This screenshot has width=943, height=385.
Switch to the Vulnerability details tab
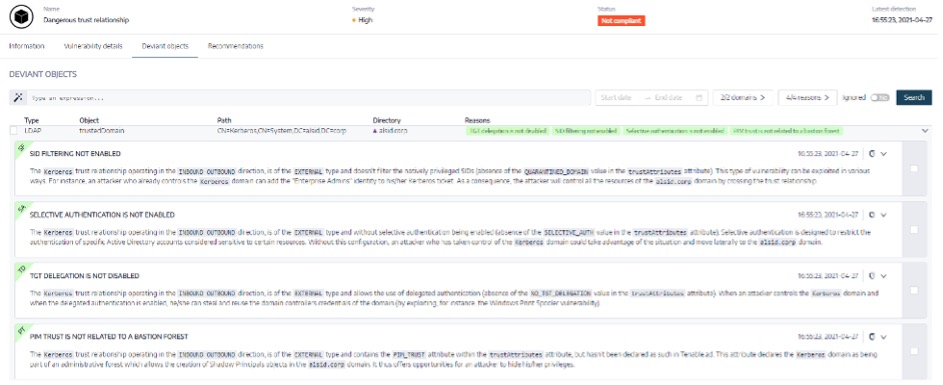(x=93, y=46)
